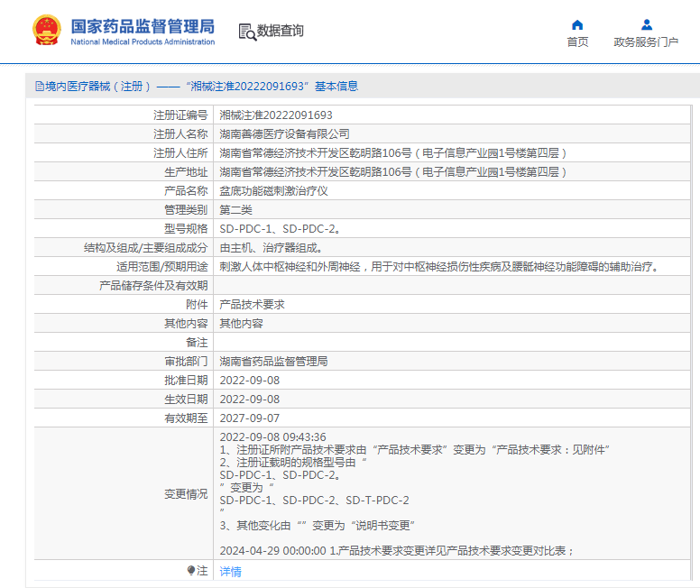Open 政务服务门户 portal link
This screenshot has height=588, width=700.
[646, 42]
